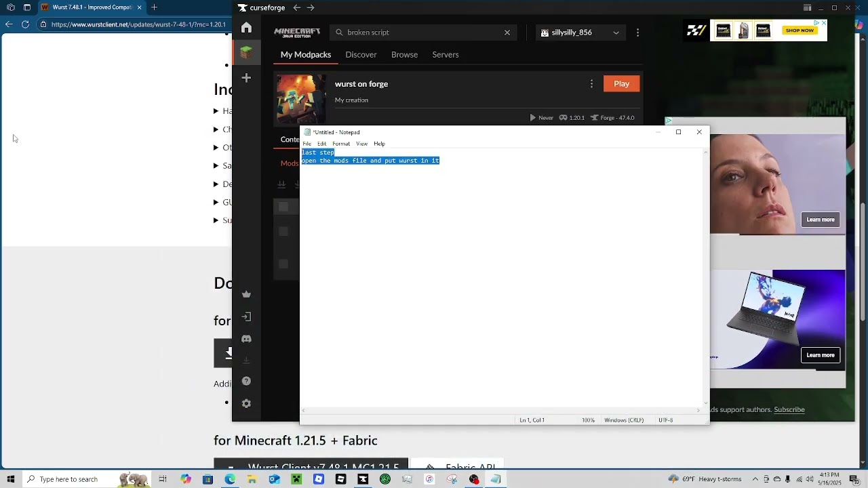Open the Notepad Format menu
This screenshot has height=488, width=868.
click(341, 144)
